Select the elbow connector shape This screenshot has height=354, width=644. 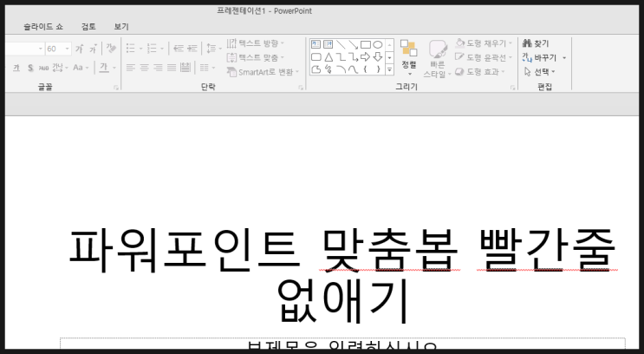tap(341, 56)
